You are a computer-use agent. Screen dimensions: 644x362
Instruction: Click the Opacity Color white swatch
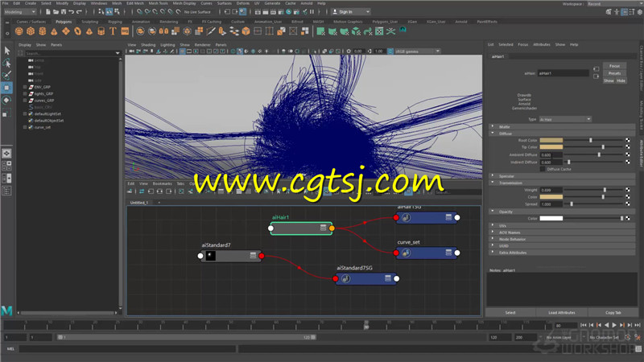coord(551,218)
